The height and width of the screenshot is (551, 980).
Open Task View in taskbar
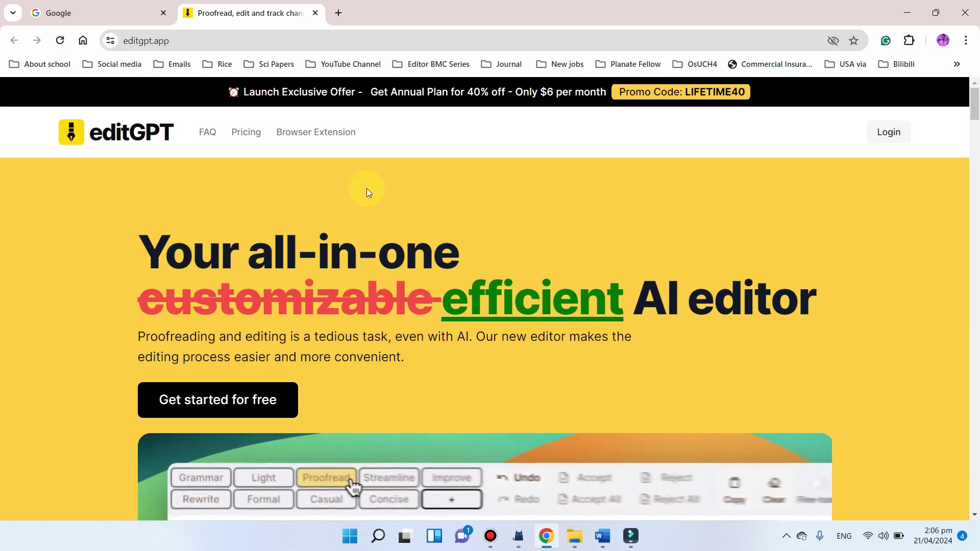405,536
